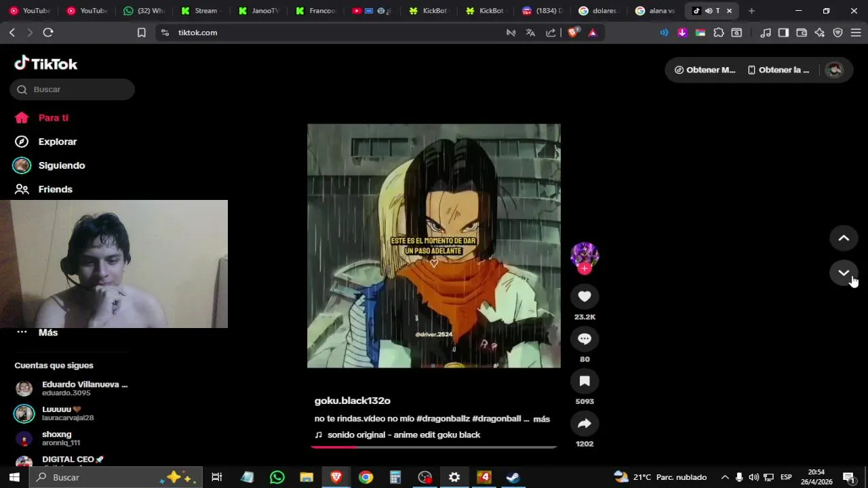The width and height of the screenshot is (868, 488).
Task: Share the video with the arrow icon
Action: (585, 424)
